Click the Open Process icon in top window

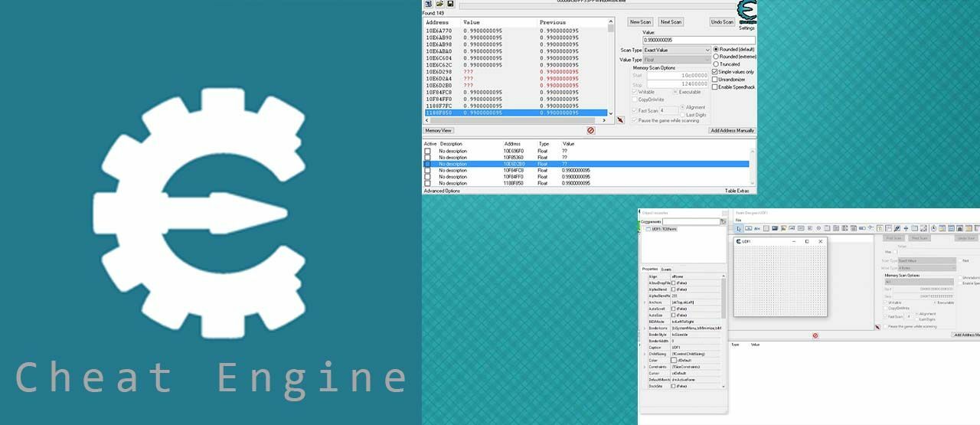[428, 4]
